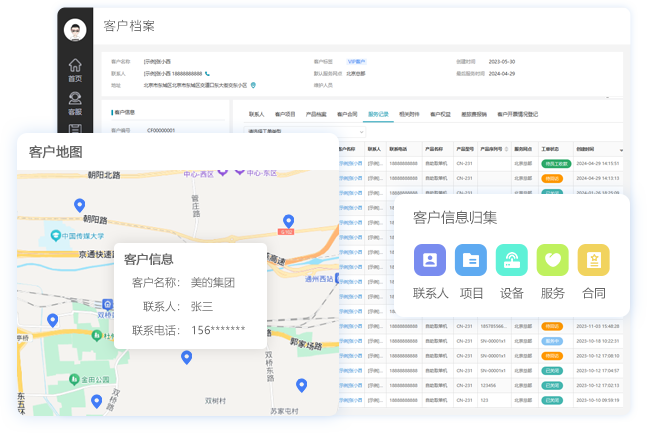Select the blue map pin above the G102 sign
Image resolution: width=647 pixels, height=433 pixels.
point(288,221)
